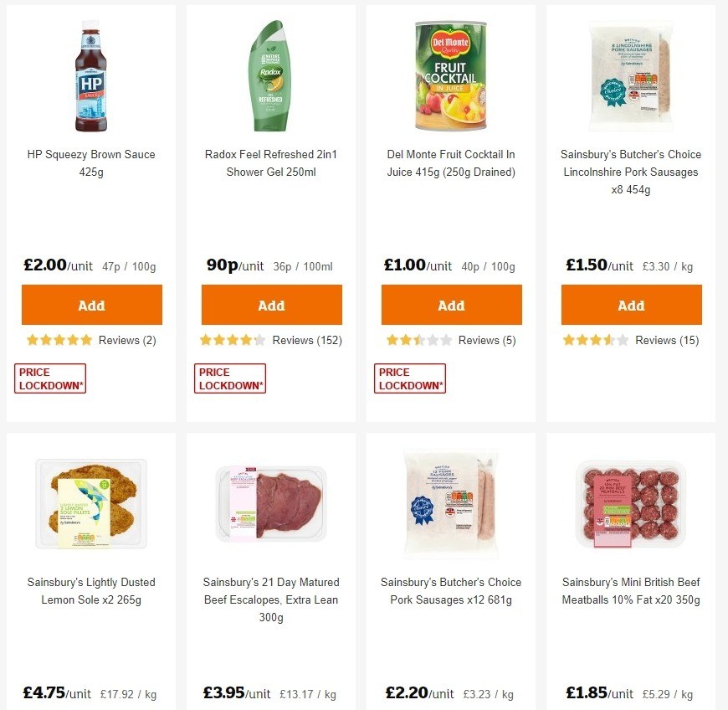View Reviews (2) for HP Brown Sauce
The width and height of the screenshot is (728, 710).
click(x=126, y=340)
